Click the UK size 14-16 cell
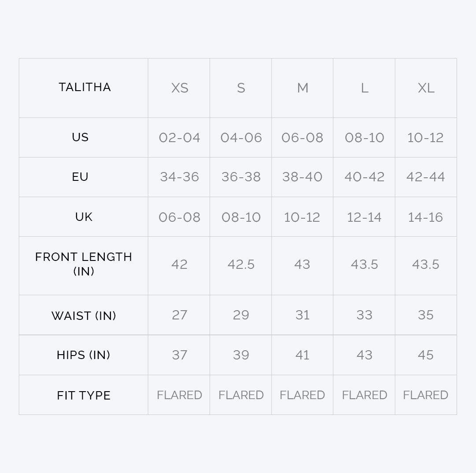The image size is (476, 473). [x=426, y=217]
